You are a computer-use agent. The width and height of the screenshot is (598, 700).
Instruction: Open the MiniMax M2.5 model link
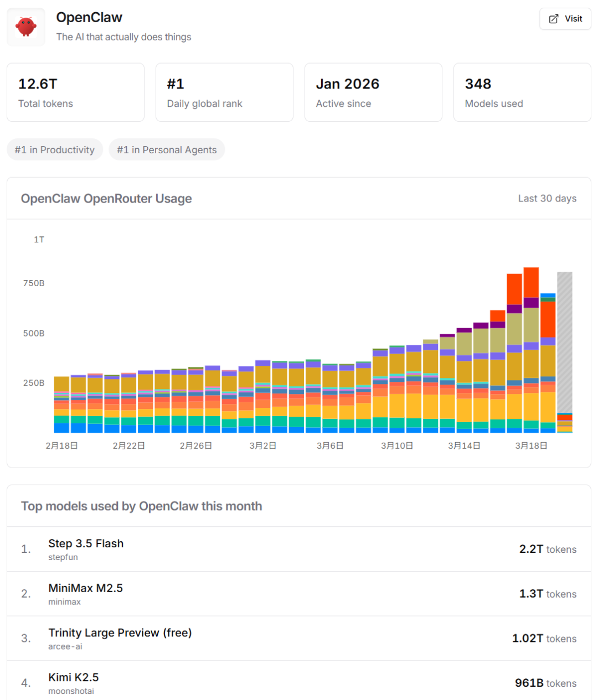[85, 588]
